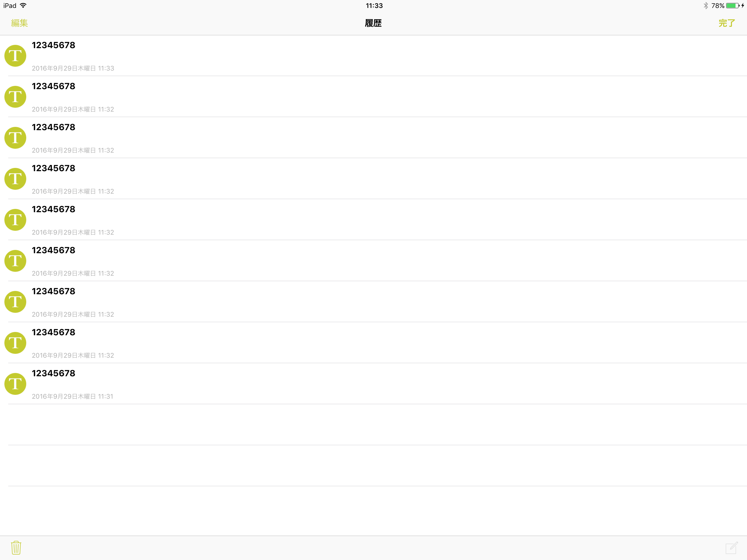Open the eighth 12345678 history row
Image resolution: width=747 pixels, height=560 pixels.
coord(373,343)
